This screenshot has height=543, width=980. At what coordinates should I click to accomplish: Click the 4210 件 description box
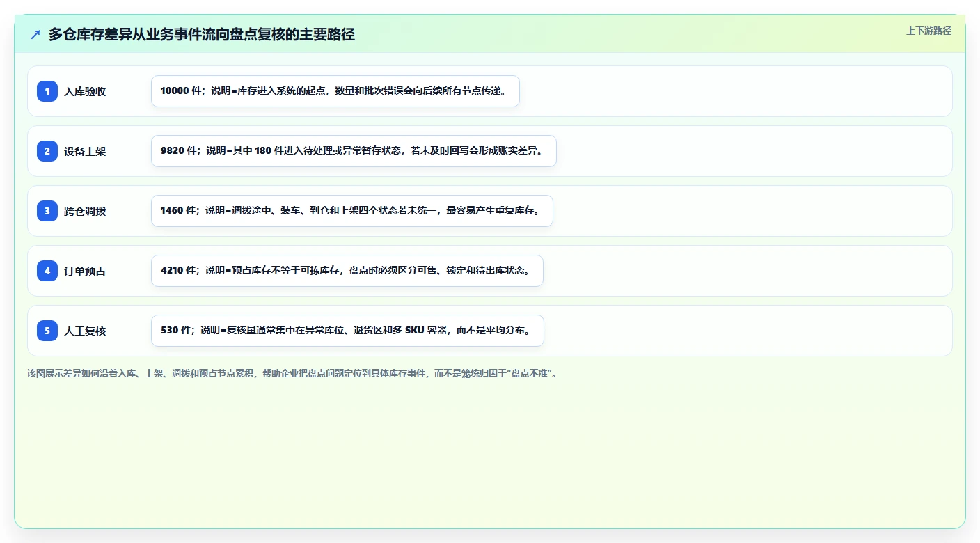(347, 271)
